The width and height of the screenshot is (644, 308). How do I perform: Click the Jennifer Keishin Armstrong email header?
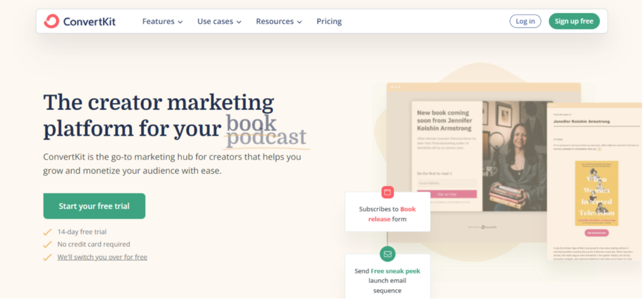581,121
